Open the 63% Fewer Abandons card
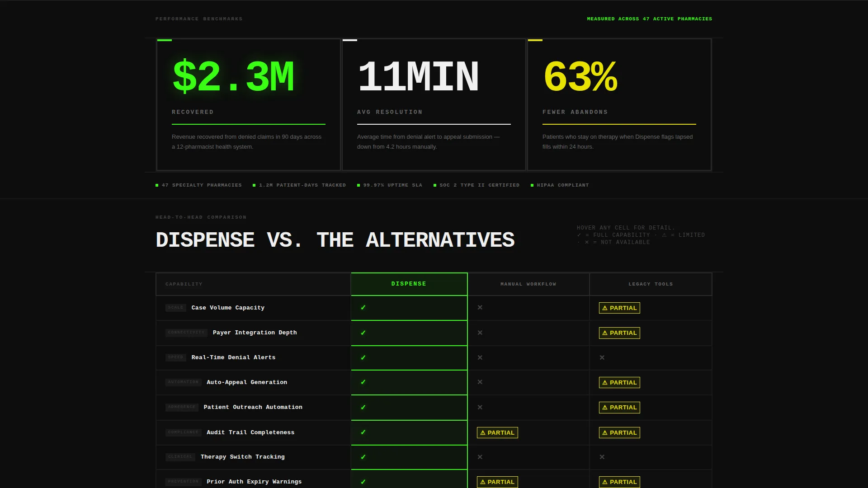 pos(619,104)
